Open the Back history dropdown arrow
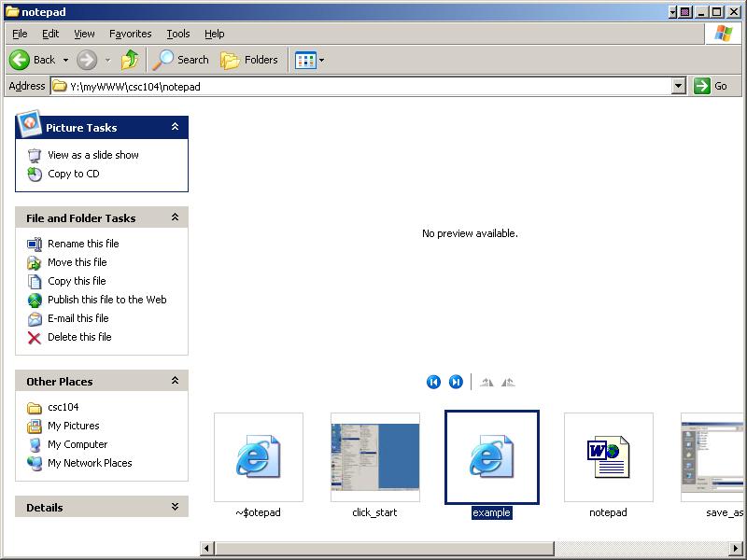Screen dimensions: 747x560 [65, 60]
